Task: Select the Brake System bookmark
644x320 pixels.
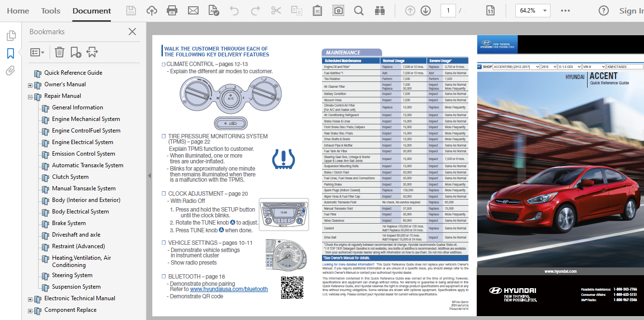Action: tap(69, 223)
